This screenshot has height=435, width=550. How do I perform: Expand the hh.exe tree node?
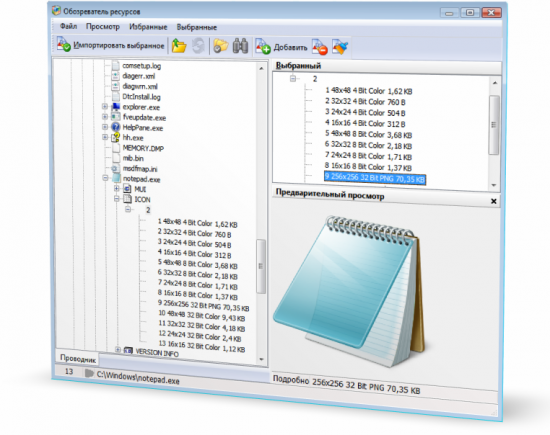pyautogui.click(x=105, y=137)
